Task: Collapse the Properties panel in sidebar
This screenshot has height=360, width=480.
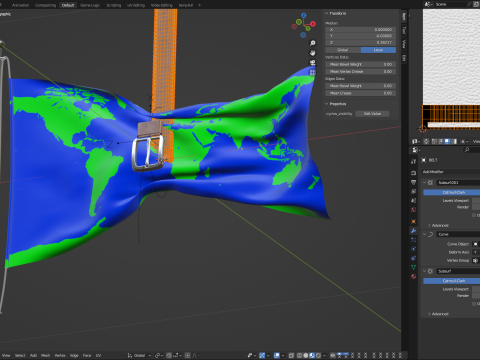Action: click(327, 104)
